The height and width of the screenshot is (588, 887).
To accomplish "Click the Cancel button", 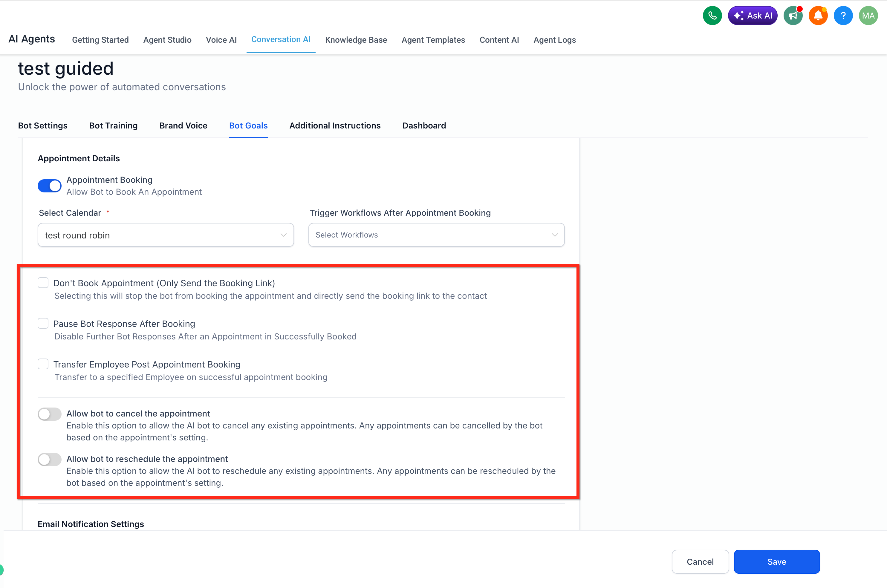I will [x=700, y=562].
